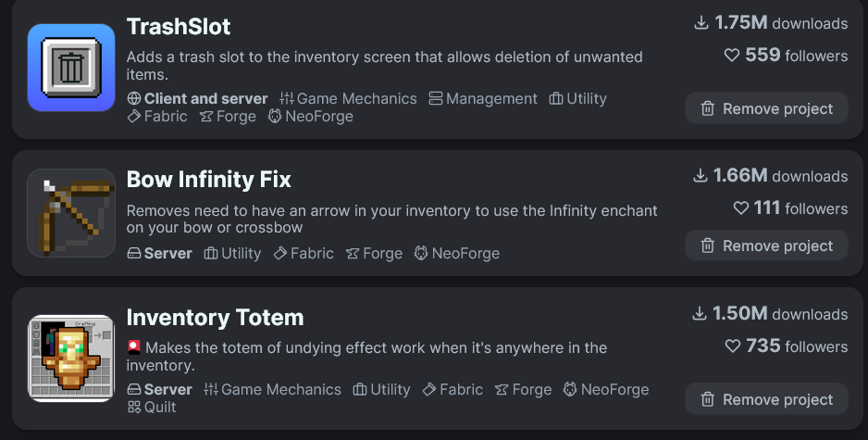Open the Inventory Totem project thumbnail

(71, 358)
